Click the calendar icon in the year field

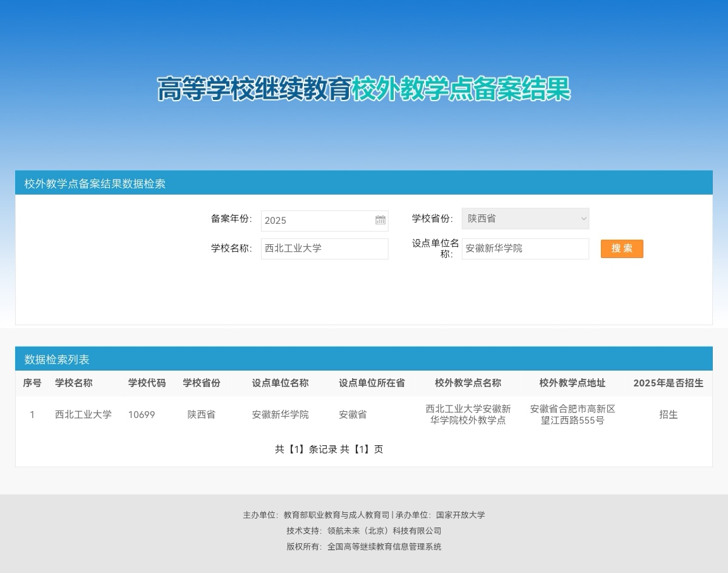[380, 220]
